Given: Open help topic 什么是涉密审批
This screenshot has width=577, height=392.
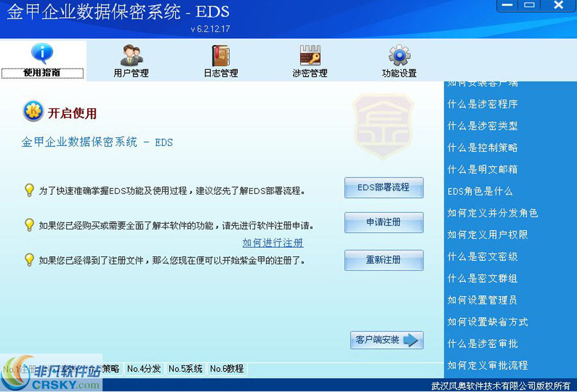Looking at the screenshot, I should point(482,343).
